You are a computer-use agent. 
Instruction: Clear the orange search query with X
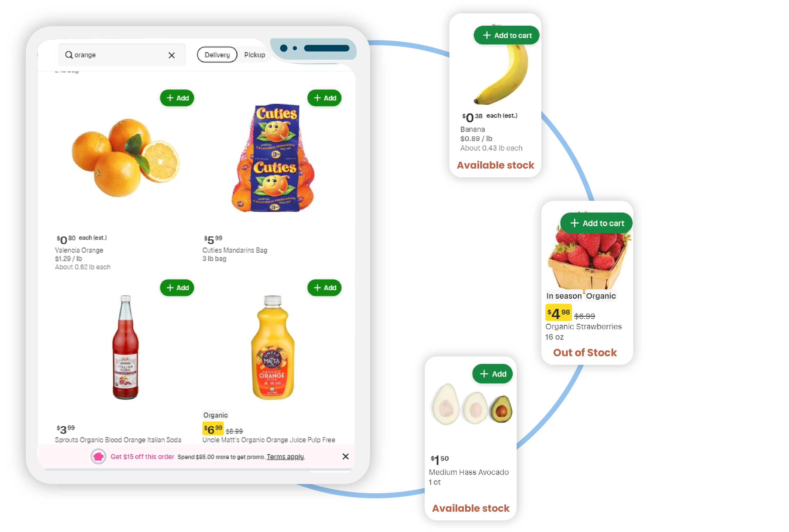(172, 55)
